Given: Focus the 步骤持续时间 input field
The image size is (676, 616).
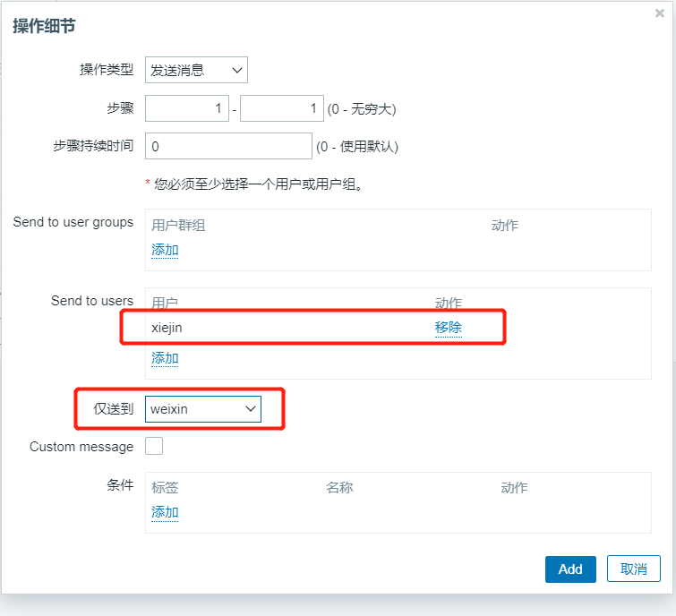Looking at the screenshot, I should [227, 146].
